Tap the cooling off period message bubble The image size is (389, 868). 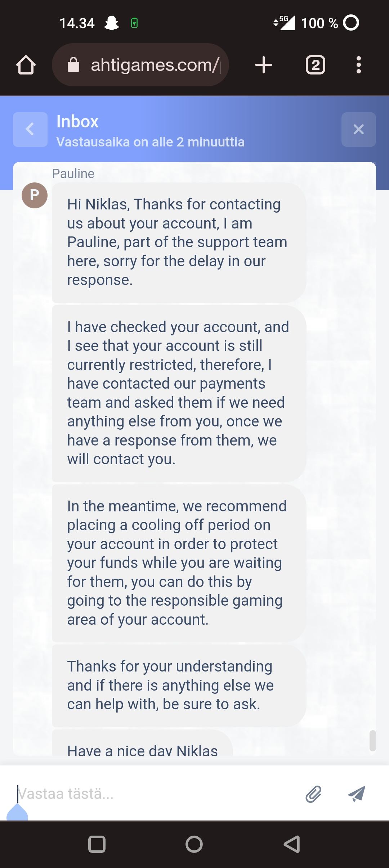coord(179,562)
